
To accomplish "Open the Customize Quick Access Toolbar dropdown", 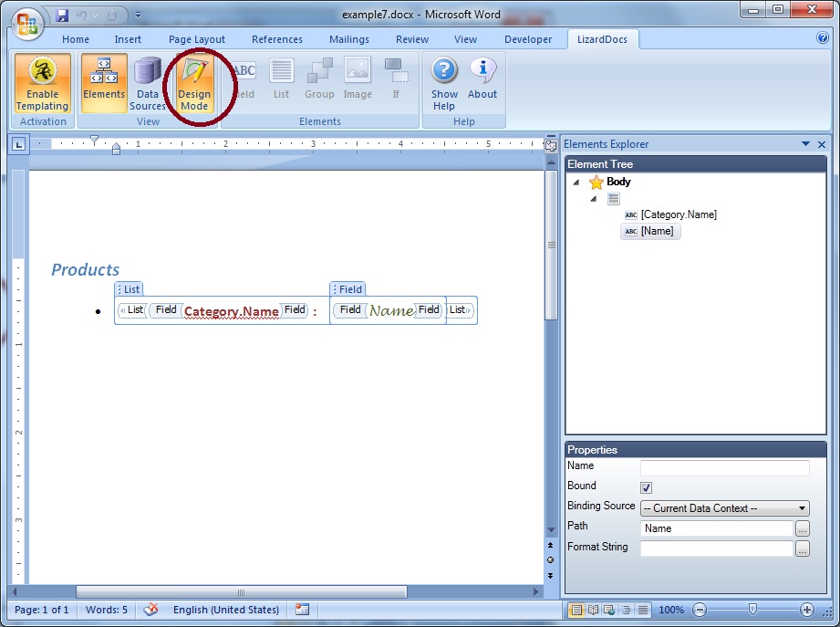I will [139, 15].
